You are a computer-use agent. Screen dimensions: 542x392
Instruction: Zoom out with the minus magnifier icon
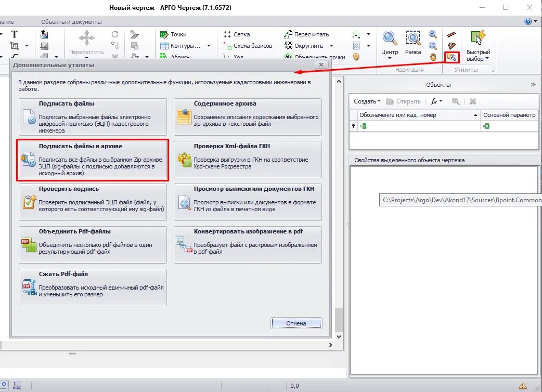432,46
